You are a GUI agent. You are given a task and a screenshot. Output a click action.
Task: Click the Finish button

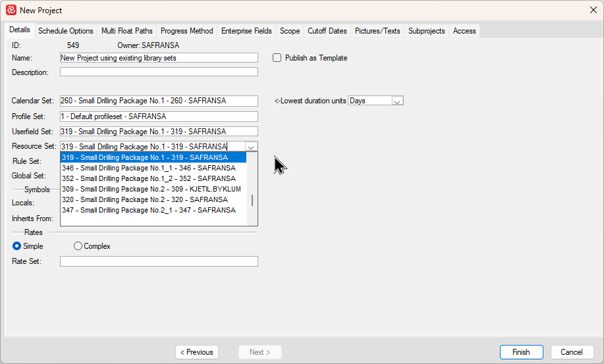click(x=521, y=352)
